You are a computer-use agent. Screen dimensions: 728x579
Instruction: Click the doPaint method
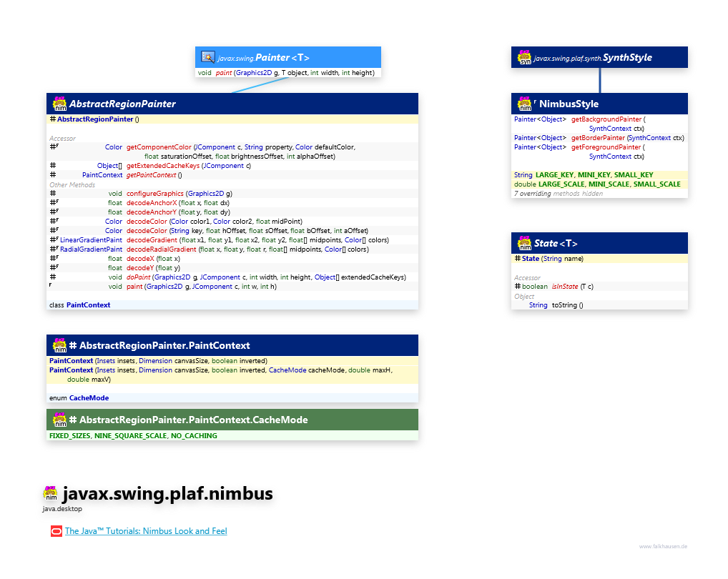point(138,277)
